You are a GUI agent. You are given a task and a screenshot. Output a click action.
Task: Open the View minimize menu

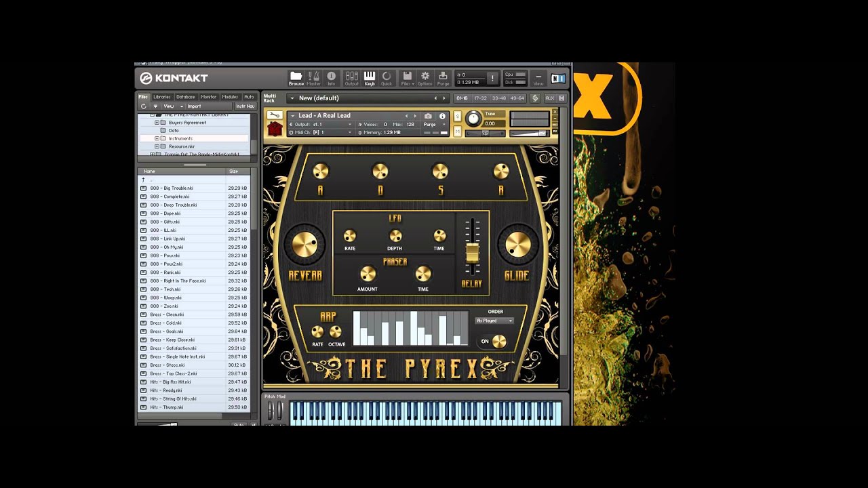[538, 79]
